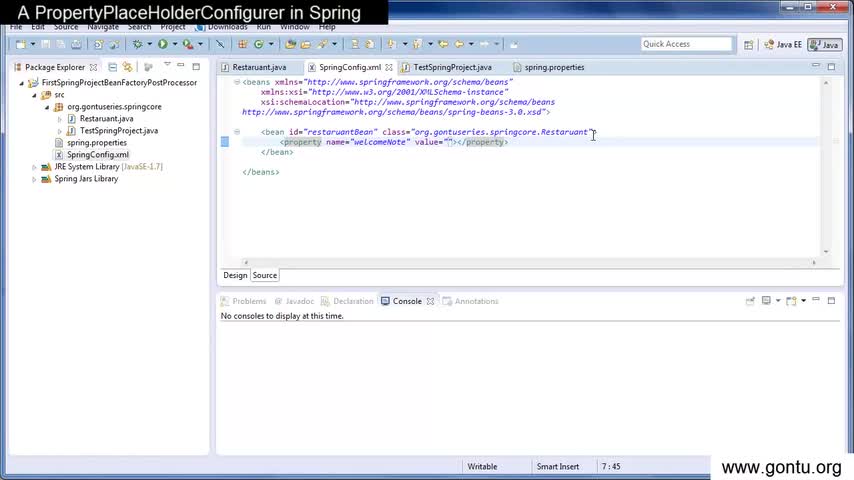Image resolution: width=854 pixels, height=480 pixels.
Task: Open Package Explorer view menu triangle
Action: pos(167,65)
